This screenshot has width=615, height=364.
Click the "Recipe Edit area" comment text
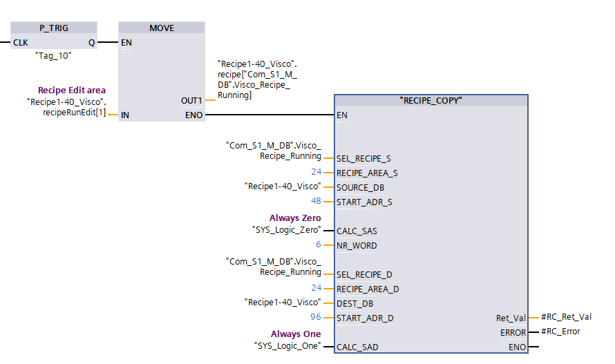pyautogui.click(x=72, y=90)
